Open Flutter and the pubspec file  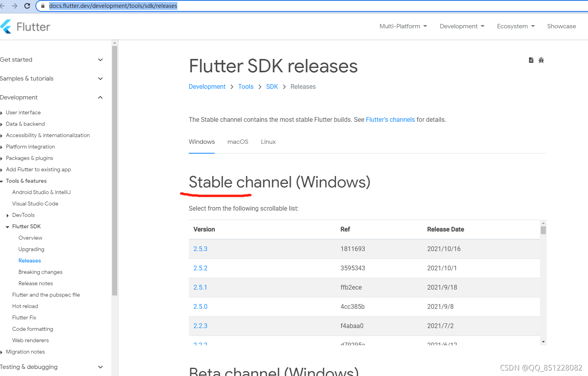click(46, 295)
